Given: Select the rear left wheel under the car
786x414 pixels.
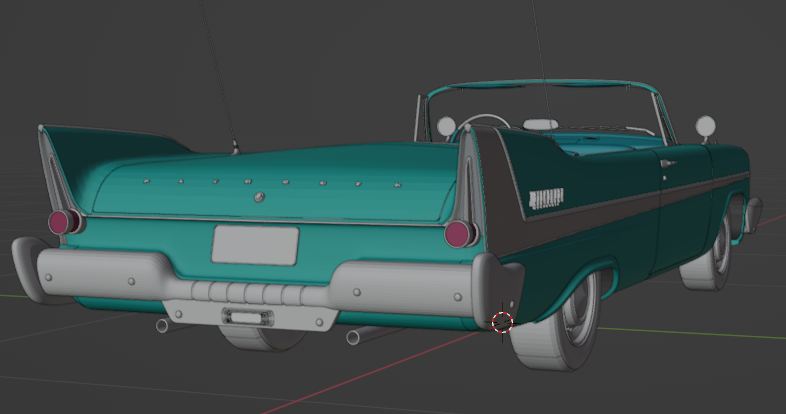Looking at the screenshot, I should 261,338.
